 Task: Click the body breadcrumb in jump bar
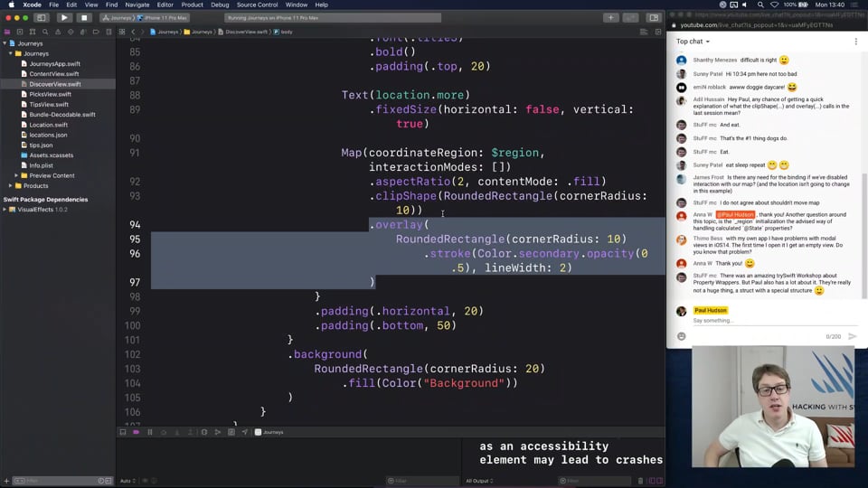283,33
